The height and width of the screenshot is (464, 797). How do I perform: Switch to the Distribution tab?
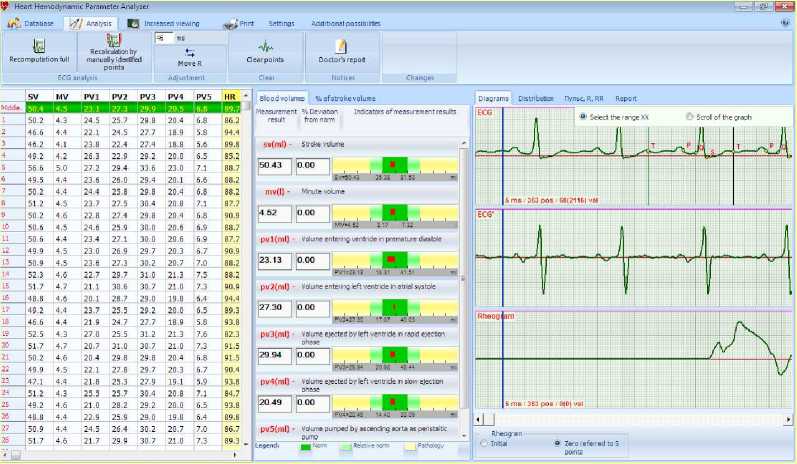tap(536, 99)
